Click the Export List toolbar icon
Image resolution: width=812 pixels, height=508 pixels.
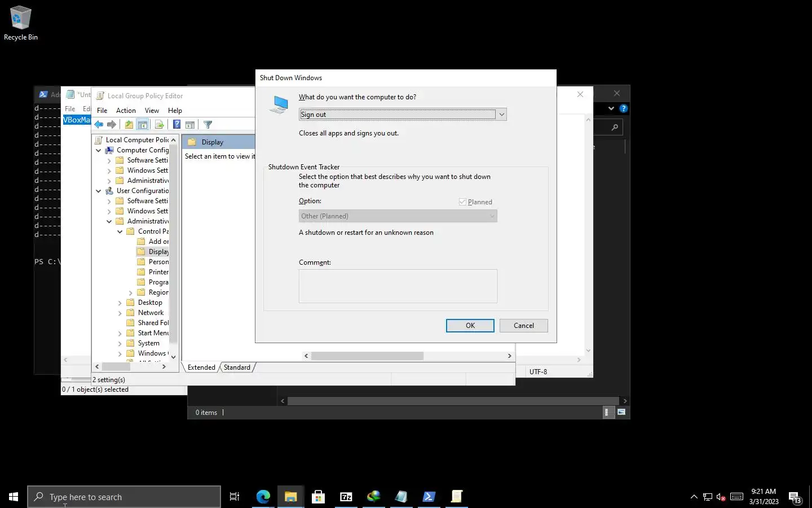[159, 125]
